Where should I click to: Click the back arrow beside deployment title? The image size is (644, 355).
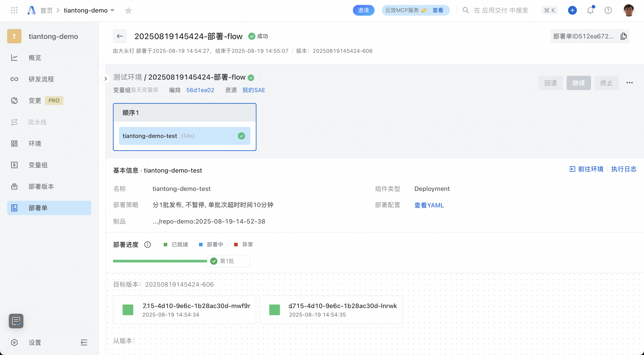pyautogui.click(x=120, y=36)
